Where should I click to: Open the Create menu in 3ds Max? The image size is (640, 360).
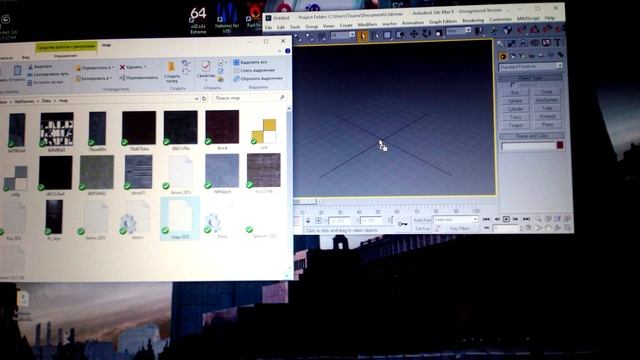[346, 25]
